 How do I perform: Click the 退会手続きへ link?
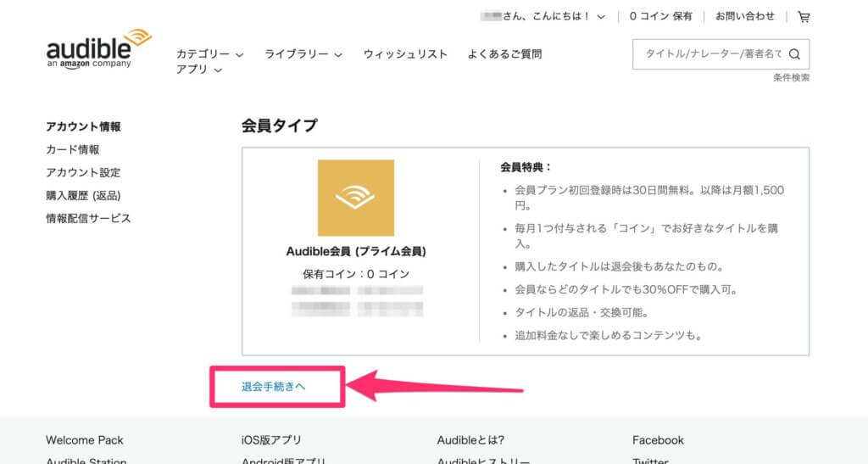pos(274,386)
